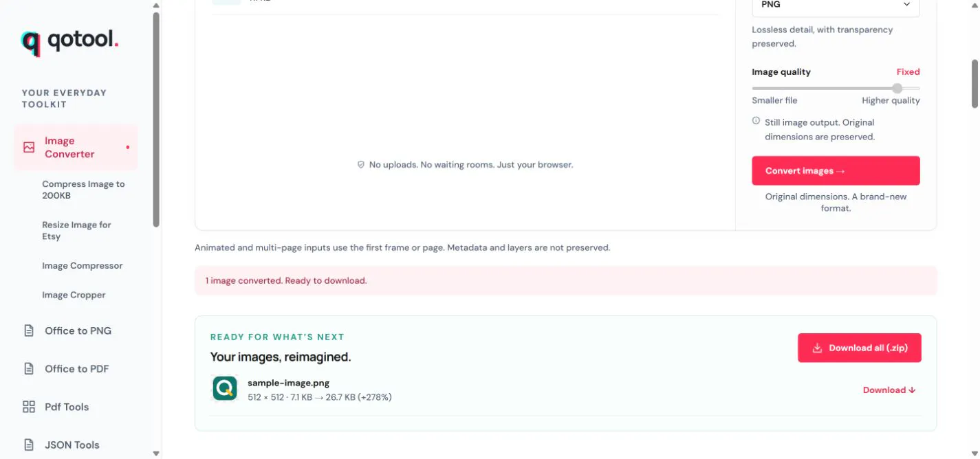980x459 pixels.
Task: Click the info icon beside Still image output
Action: pos(756,121)
